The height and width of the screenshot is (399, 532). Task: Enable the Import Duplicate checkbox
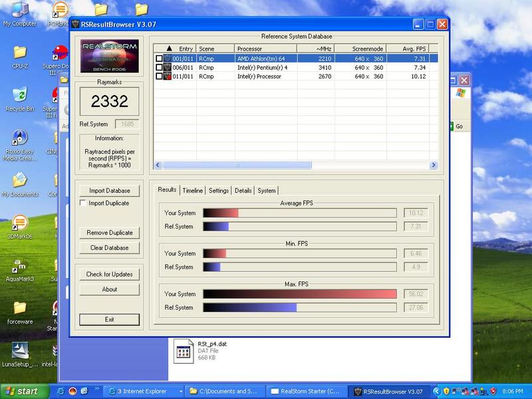pos(82,203)
